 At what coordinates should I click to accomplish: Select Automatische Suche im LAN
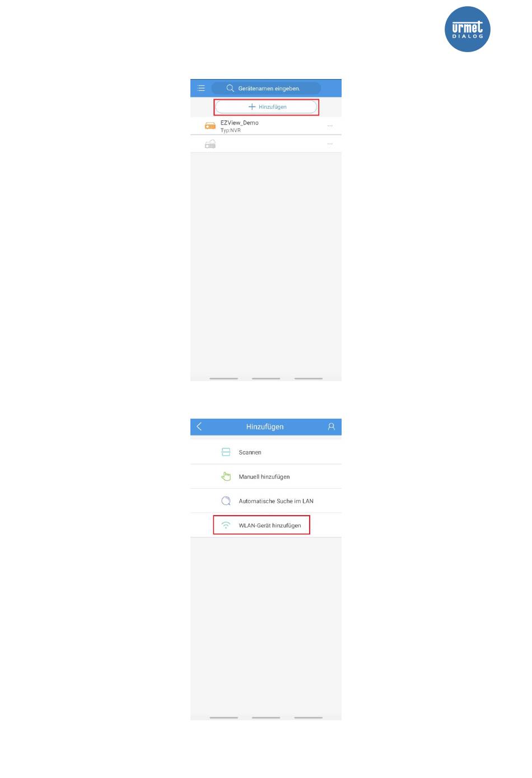coord(266,501)
